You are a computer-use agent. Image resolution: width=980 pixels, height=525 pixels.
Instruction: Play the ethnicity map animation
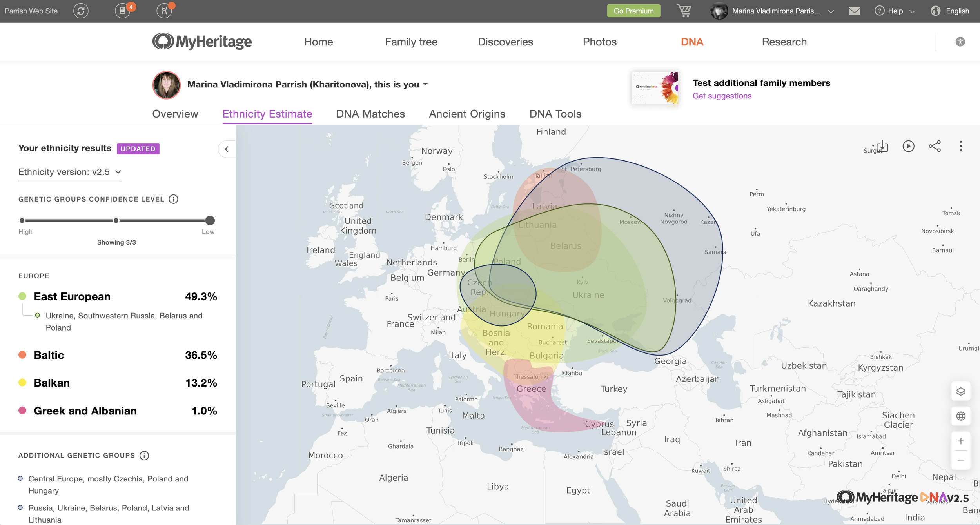pyautogui.click(x=908, y=146)
